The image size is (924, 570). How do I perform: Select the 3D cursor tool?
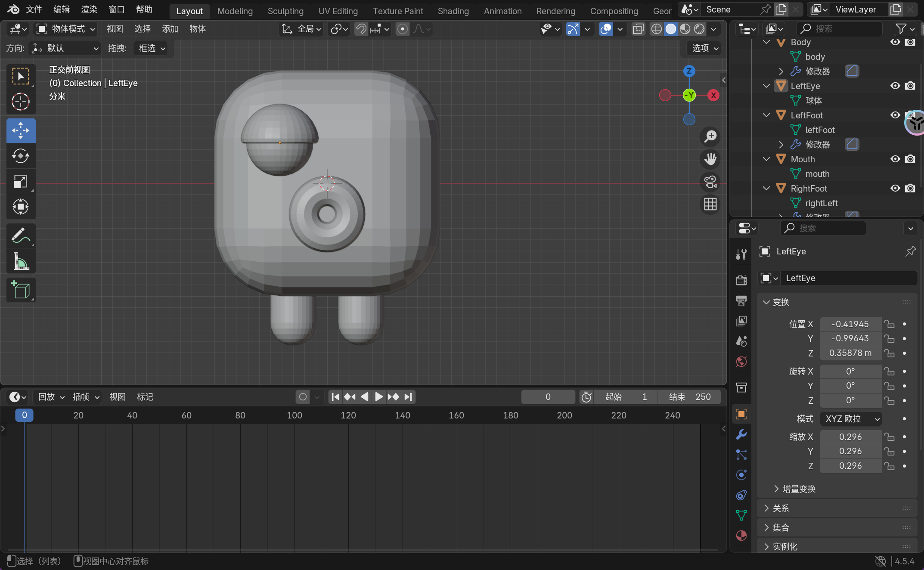(20, 102)
